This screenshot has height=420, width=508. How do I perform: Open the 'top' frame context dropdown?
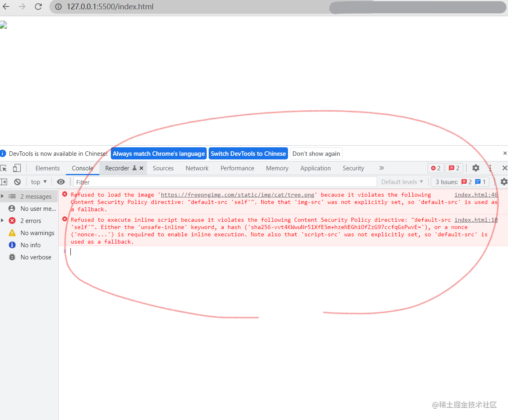pos(38,182)
